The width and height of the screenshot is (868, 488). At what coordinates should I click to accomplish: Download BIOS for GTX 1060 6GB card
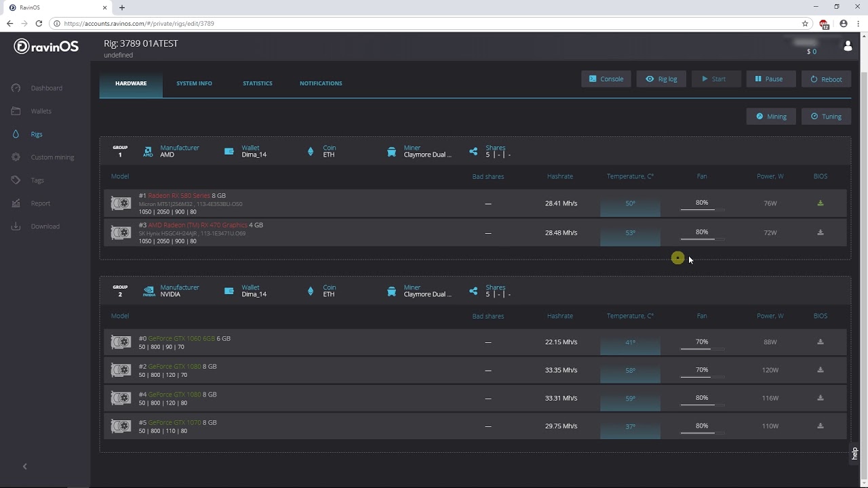pyautogui.click(x=821, y=342)
